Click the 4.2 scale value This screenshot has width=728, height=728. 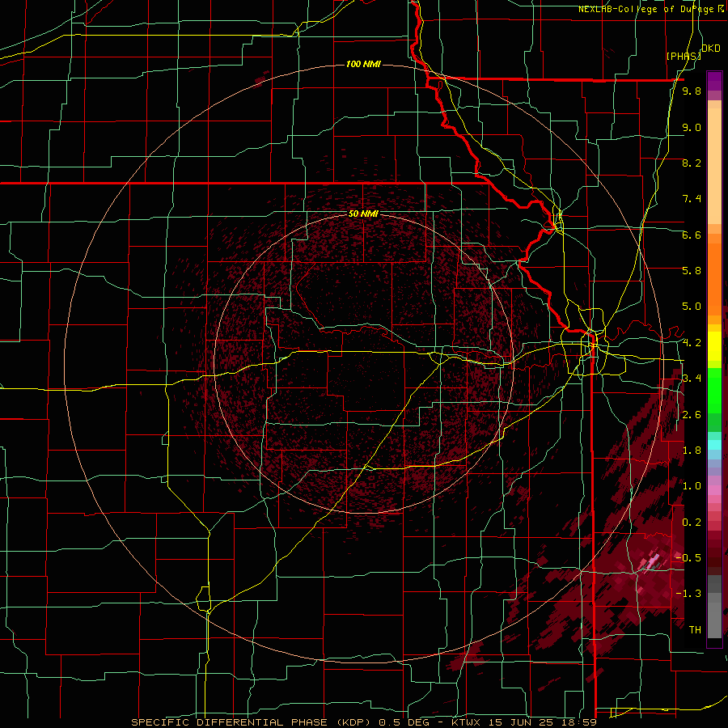(692, 343)
